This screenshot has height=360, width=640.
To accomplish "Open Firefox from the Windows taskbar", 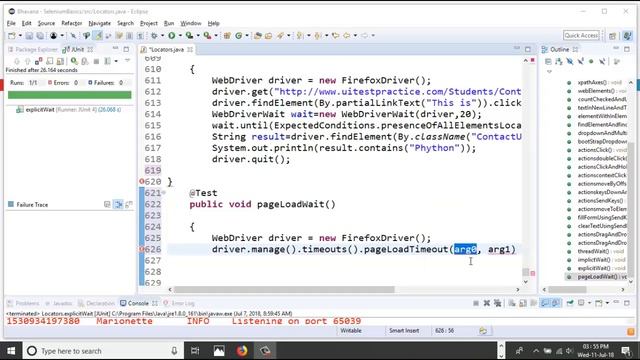I will 242,351.
